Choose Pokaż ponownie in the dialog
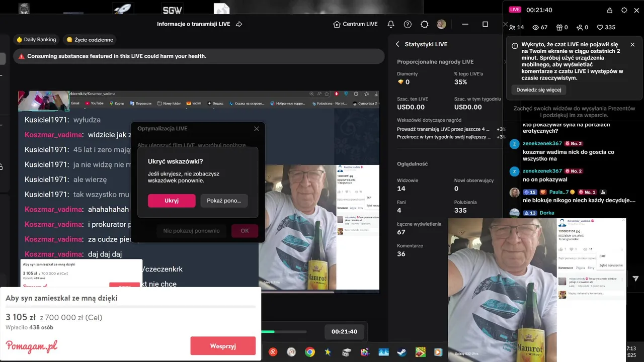The width and height of the screenshot is (644, 362). [224, 201]
